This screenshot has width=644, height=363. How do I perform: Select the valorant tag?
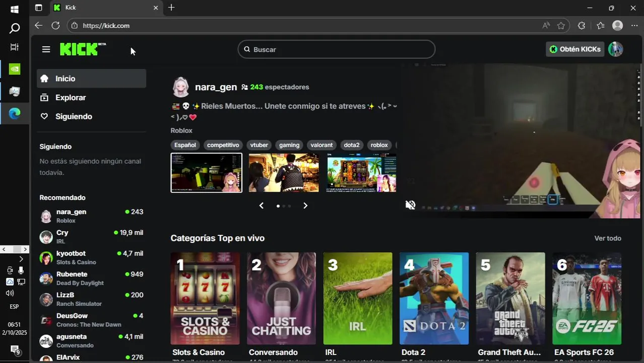tap(321, 145)
